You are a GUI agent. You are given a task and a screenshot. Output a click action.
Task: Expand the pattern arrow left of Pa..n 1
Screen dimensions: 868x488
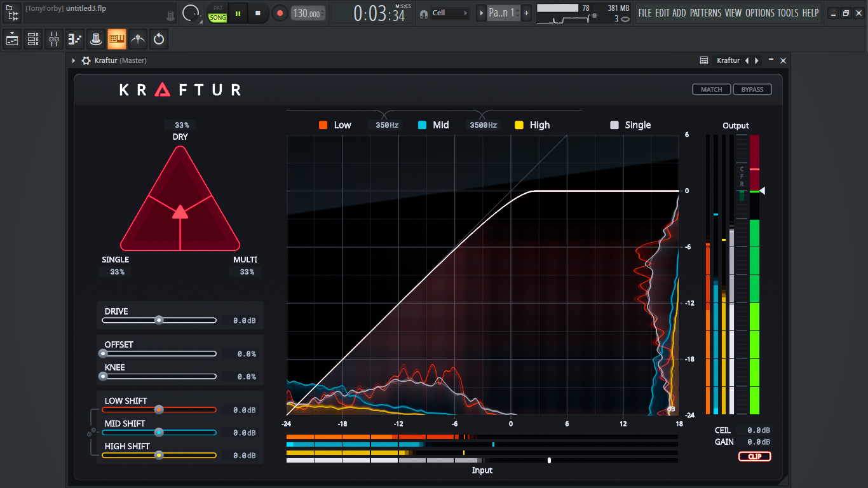481,13
